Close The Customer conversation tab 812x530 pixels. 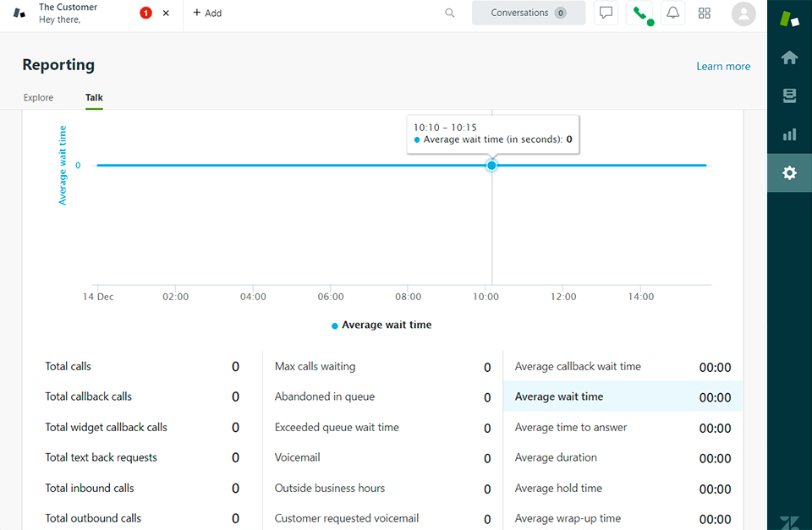point(166,13)
